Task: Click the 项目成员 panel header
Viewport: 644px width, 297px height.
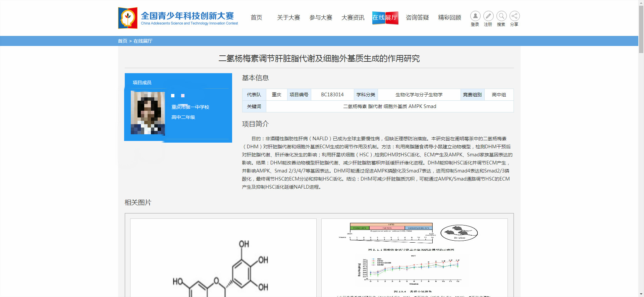Action: 142,83
